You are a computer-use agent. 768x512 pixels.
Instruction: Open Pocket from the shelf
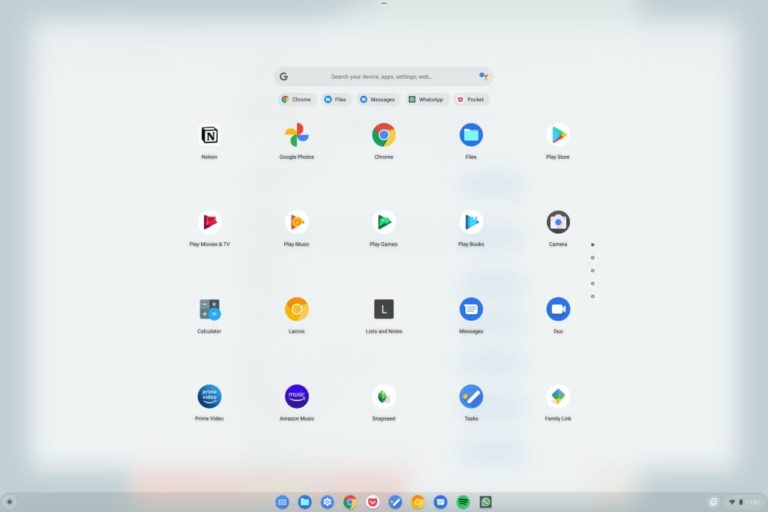pos(372,502)
